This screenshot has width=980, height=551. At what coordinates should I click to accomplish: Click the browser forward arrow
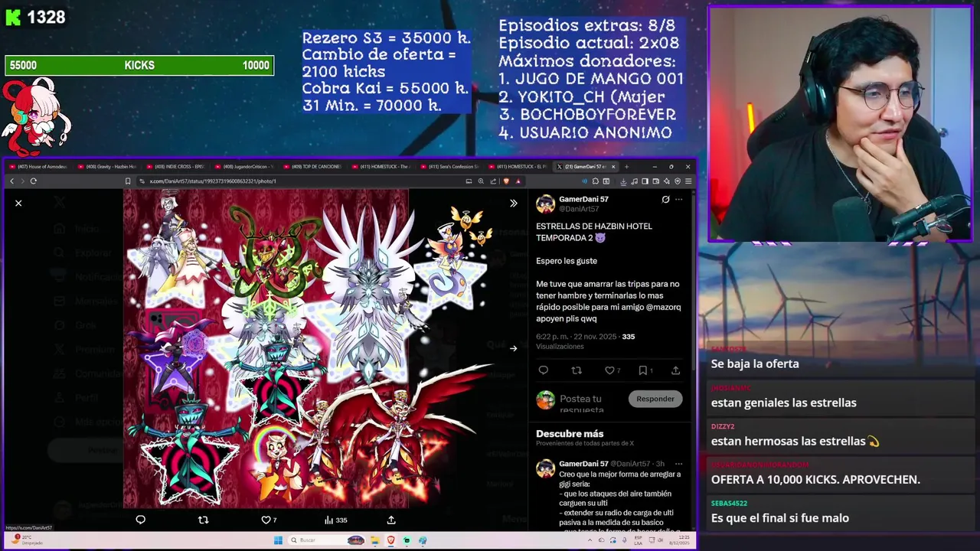(x=22, y=181)
